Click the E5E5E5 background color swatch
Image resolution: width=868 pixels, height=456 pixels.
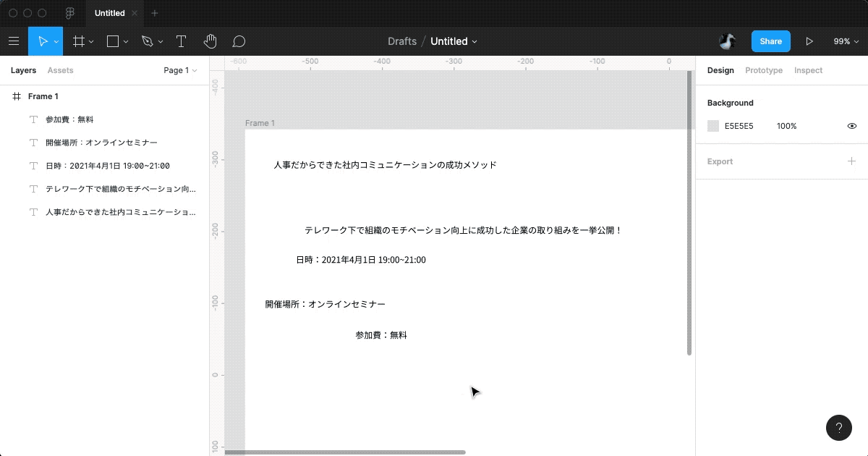tap(712, 125)
